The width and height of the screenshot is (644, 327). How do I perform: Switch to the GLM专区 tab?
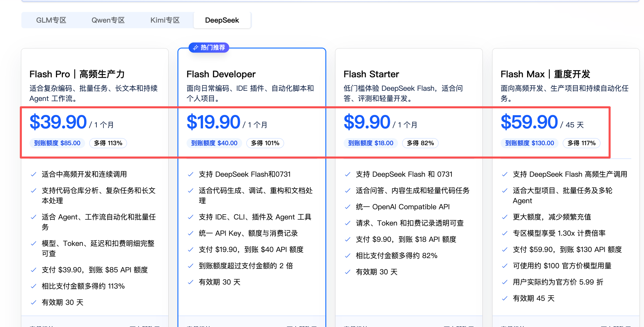[x=51, y=20]
